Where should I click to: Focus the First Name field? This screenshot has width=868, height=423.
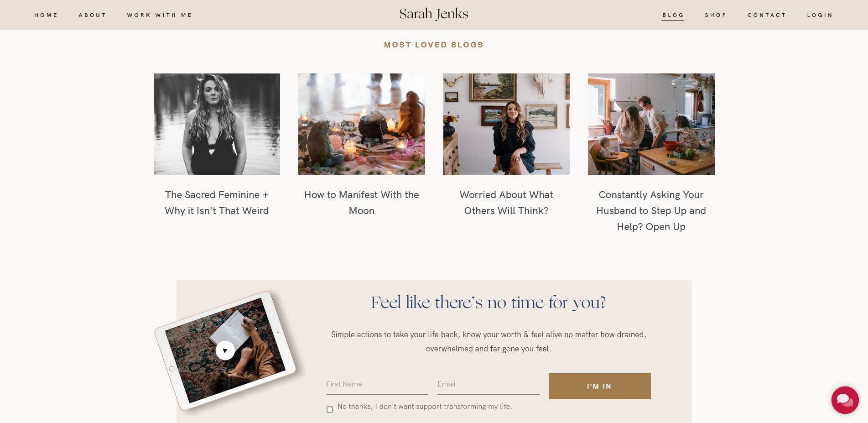[377, 384]
